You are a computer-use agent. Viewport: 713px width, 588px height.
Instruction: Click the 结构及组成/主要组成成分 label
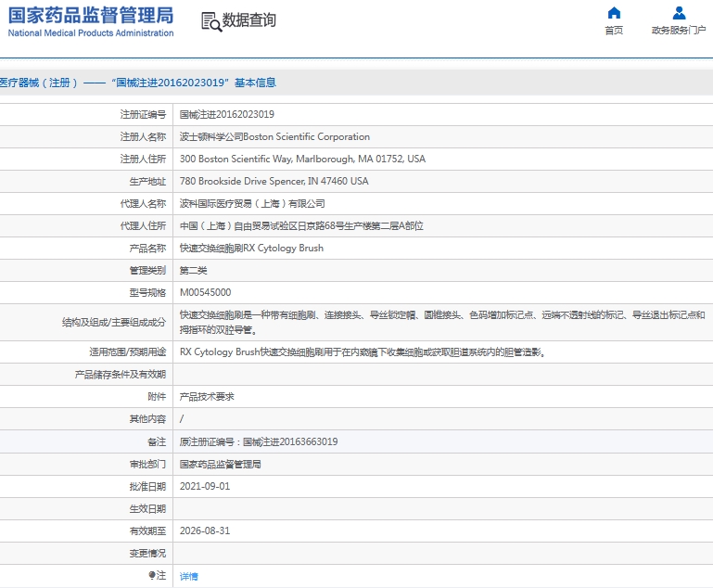[114, 323]
